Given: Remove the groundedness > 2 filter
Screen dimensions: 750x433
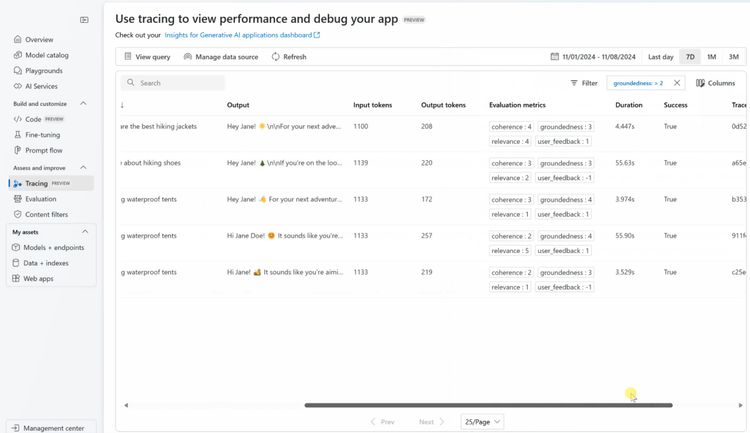Looking at the screenshot, I should pyautogui.click(x=677, y=83).
